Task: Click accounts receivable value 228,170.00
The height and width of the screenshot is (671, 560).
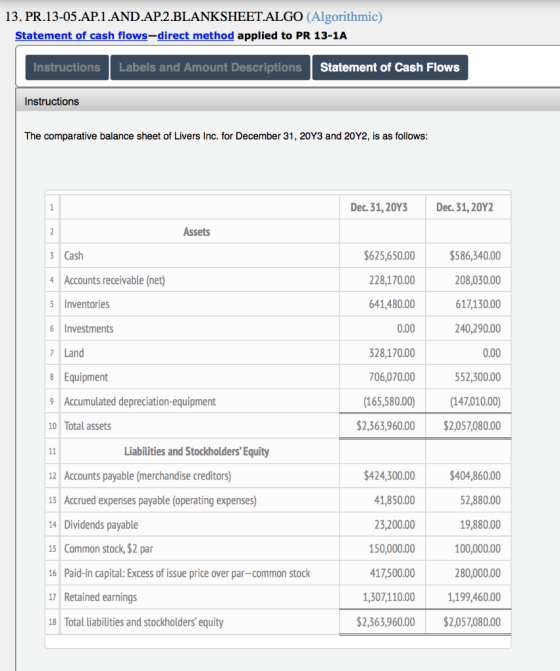Action: (392, 280)
